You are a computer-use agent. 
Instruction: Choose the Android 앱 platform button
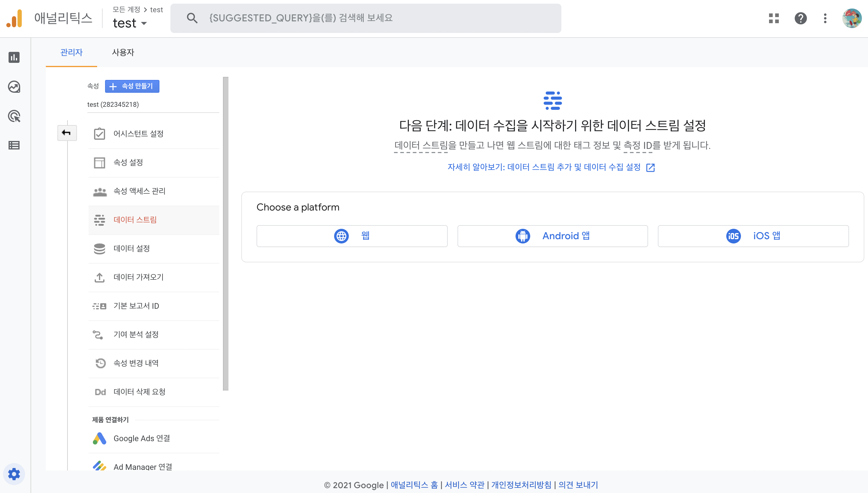[x=553, y=236]
